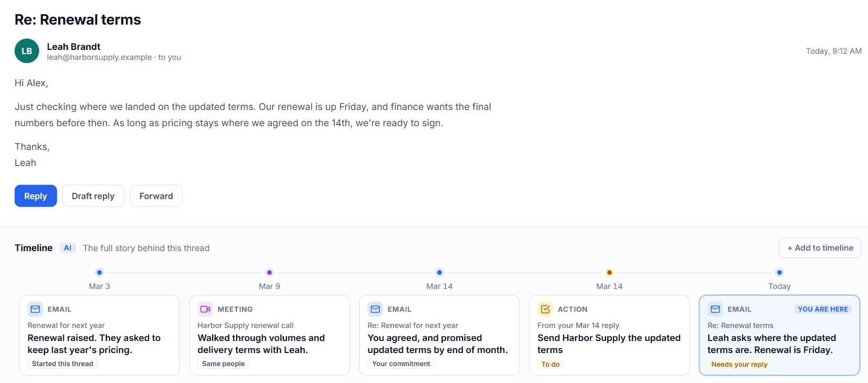This screenshot has height=383, width=868.
Task: Click the 'Same people' tag
Action: pyautogui.click(x=223, y=364)
